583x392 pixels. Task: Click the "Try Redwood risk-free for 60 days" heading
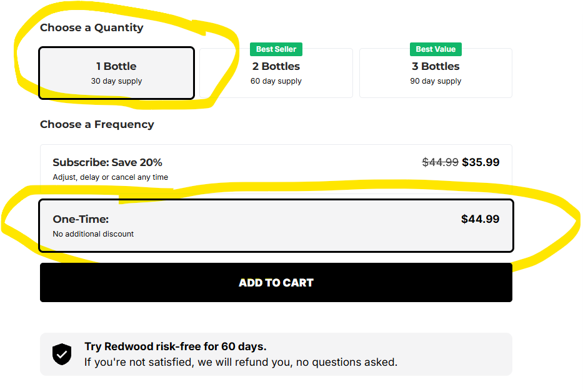(176, 346)
